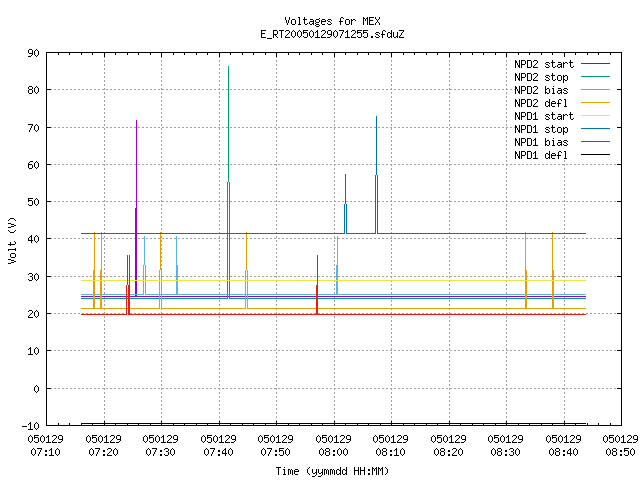Click the chart title 'Voltages for MEX'
Image resolution: width=640 pixels, height=480 pixels.
(x=332, y=21)
